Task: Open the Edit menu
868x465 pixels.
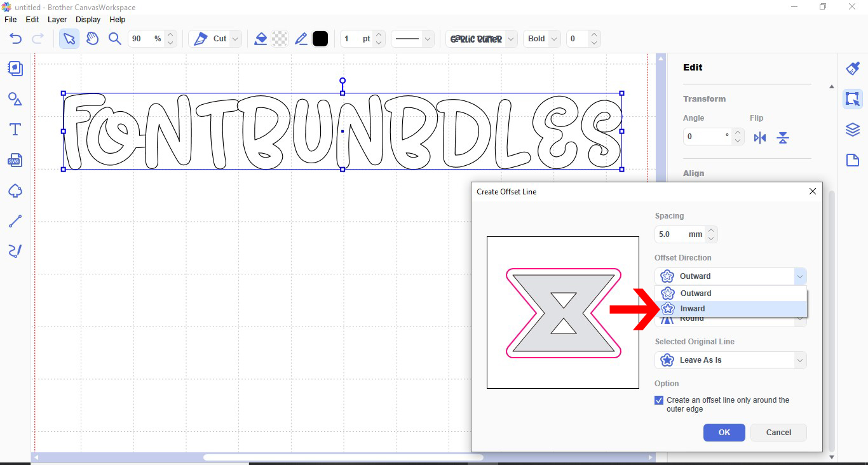Action: [32, 20]
